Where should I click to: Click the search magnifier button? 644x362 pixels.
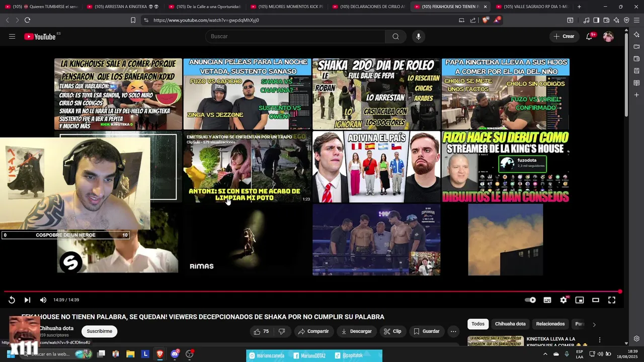point(395,36)
